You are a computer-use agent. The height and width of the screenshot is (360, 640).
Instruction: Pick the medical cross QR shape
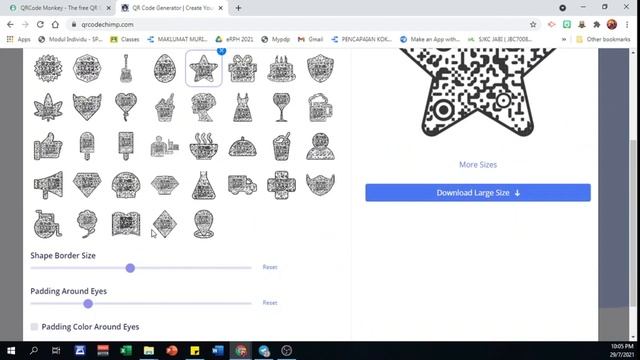click(282, 185)
